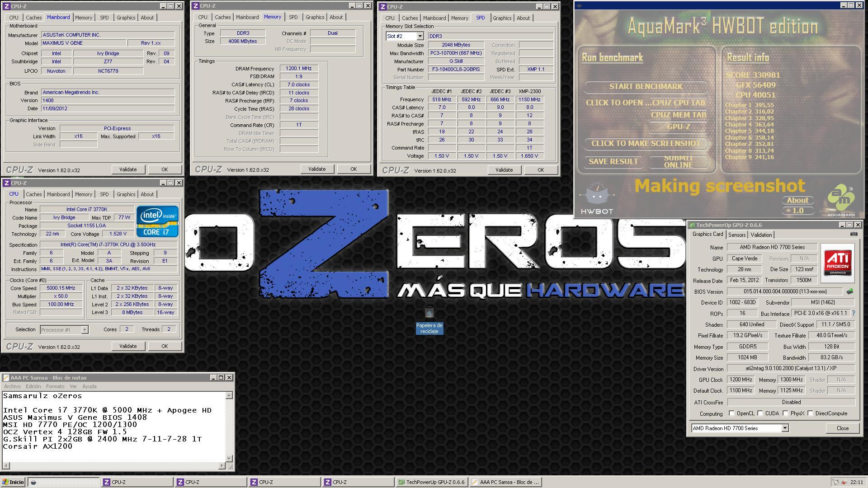Click Notepad horizontal scrollbar right arrow
The image size is (868, 488).
tap(222, 465)
